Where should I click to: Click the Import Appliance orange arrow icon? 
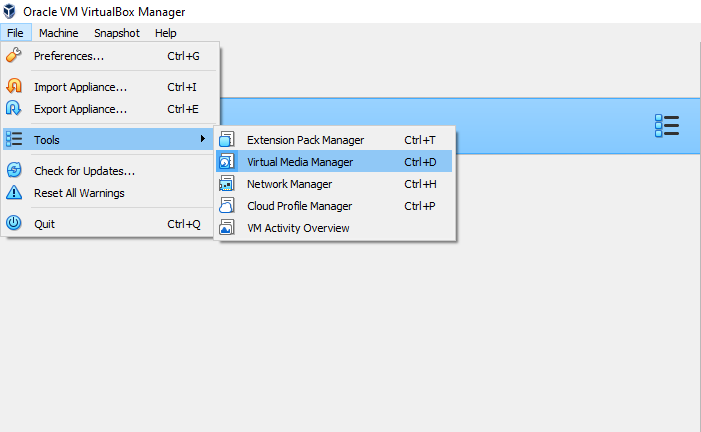pos(14,86)
